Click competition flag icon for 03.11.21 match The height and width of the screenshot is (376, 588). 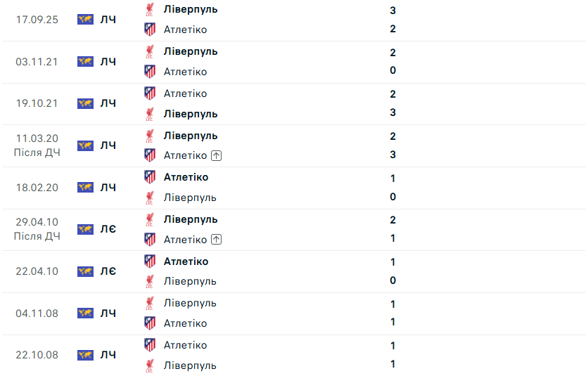pyautogui.click(x=86, y=61)
